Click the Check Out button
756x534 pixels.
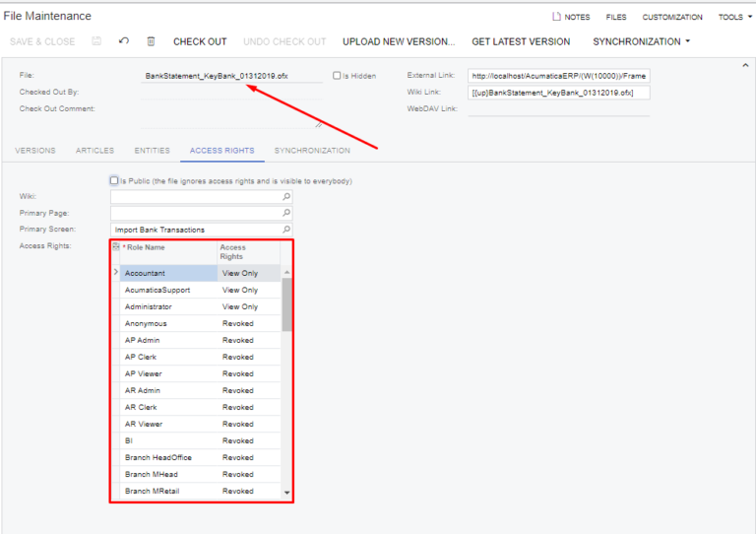[200, 41]
